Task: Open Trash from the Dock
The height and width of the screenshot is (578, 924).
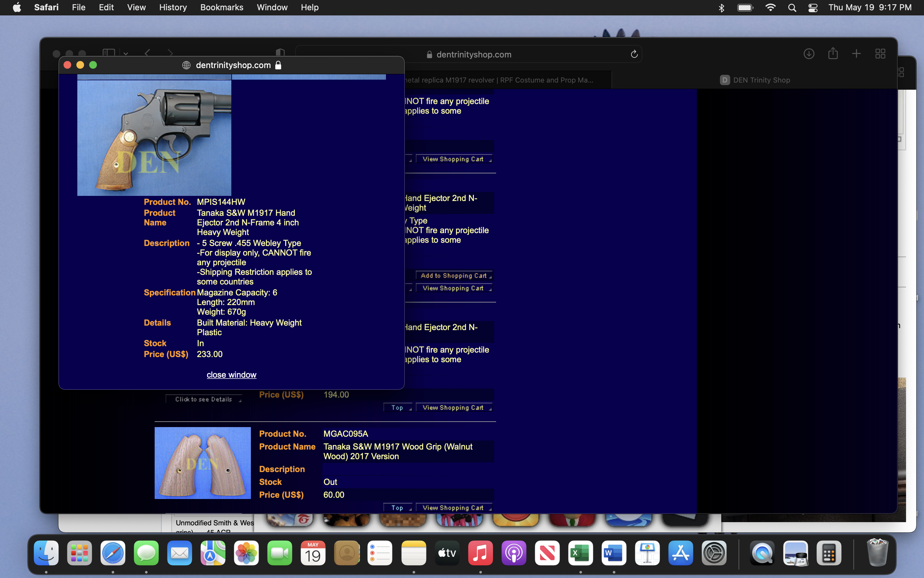Action: [x=877, y=553]
